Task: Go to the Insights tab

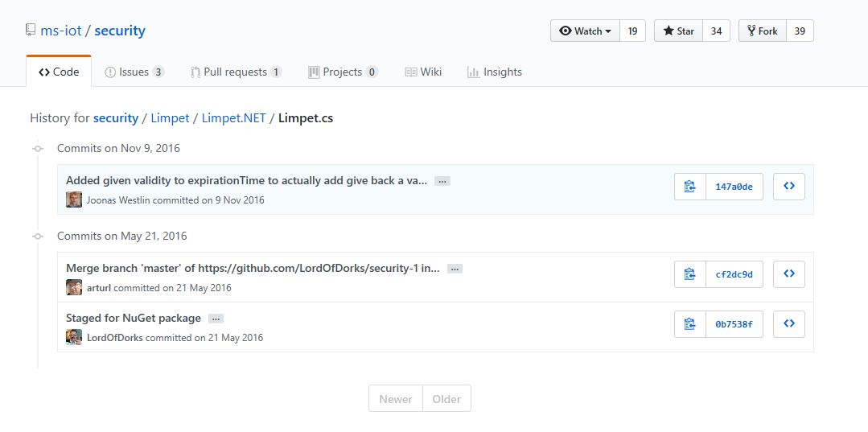Action: point(494,72)
